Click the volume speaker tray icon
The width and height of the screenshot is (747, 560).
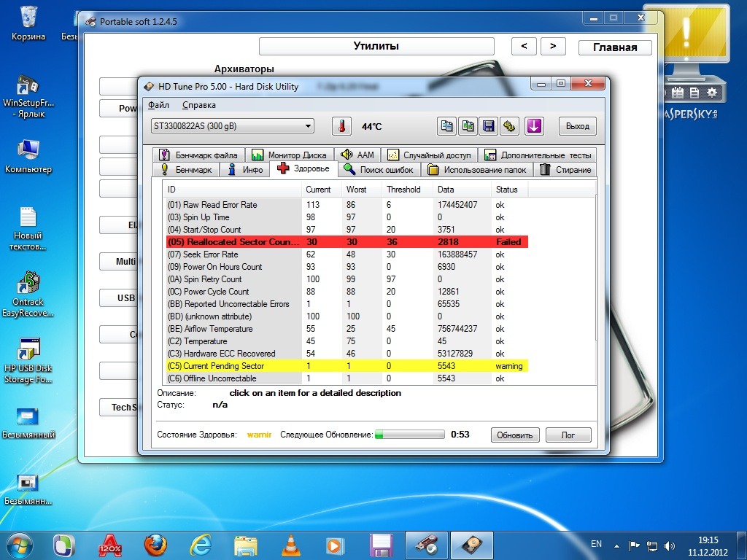pyautogui.click(x=670, y=545)
